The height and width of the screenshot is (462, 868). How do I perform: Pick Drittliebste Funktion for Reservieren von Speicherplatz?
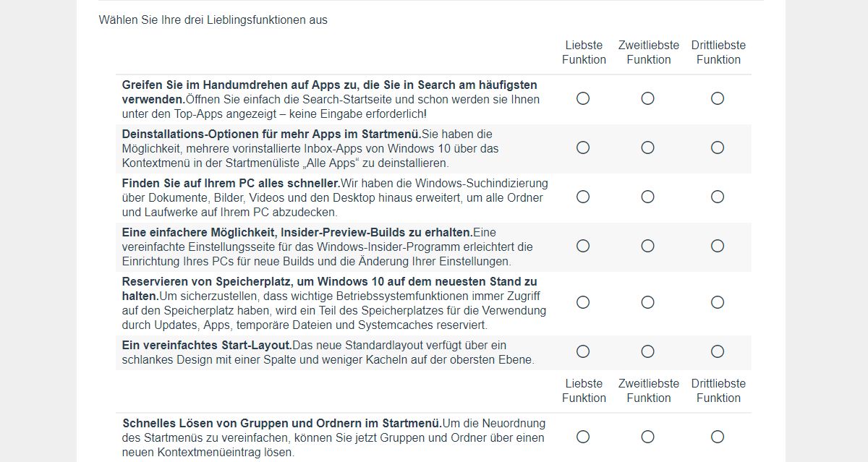[x=718, y=302]
